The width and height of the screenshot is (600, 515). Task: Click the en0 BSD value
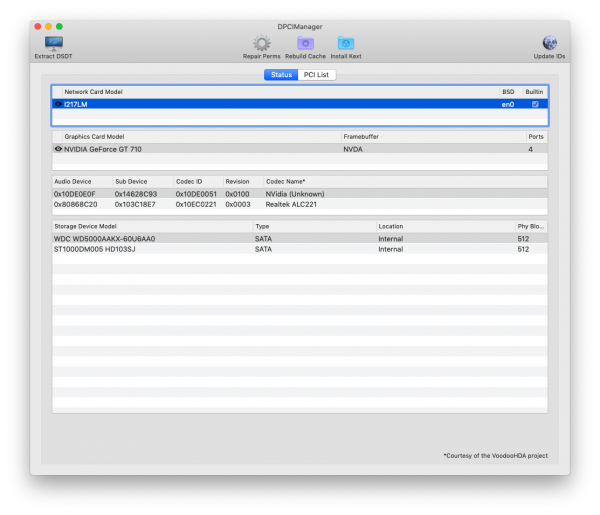pyautogui.click(x=508, y=104)
